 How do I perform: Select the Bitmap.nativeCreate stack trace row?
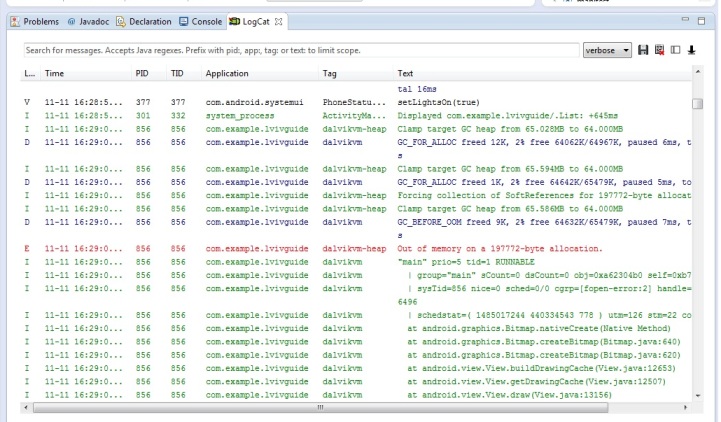point(356,329)
